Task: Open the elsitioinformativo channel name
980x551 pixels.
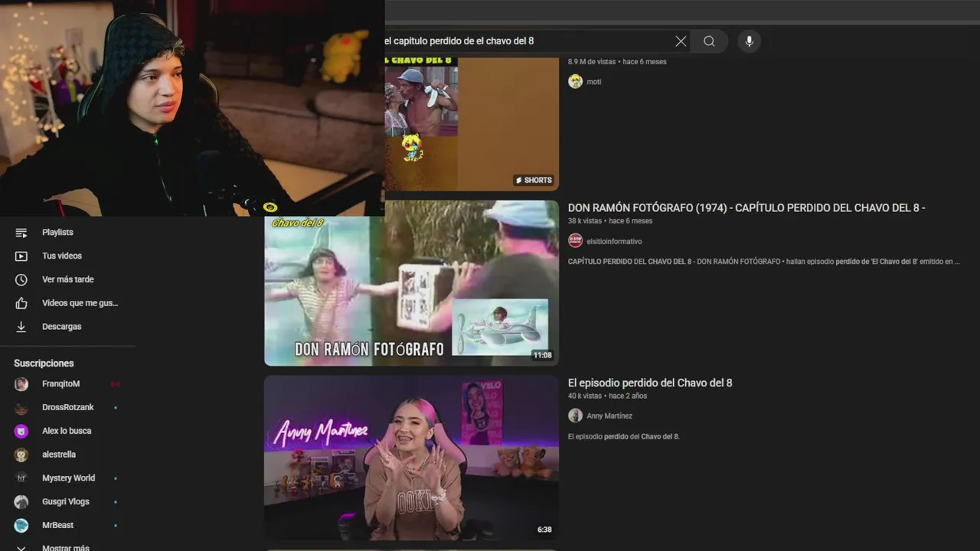Action: 614,242
